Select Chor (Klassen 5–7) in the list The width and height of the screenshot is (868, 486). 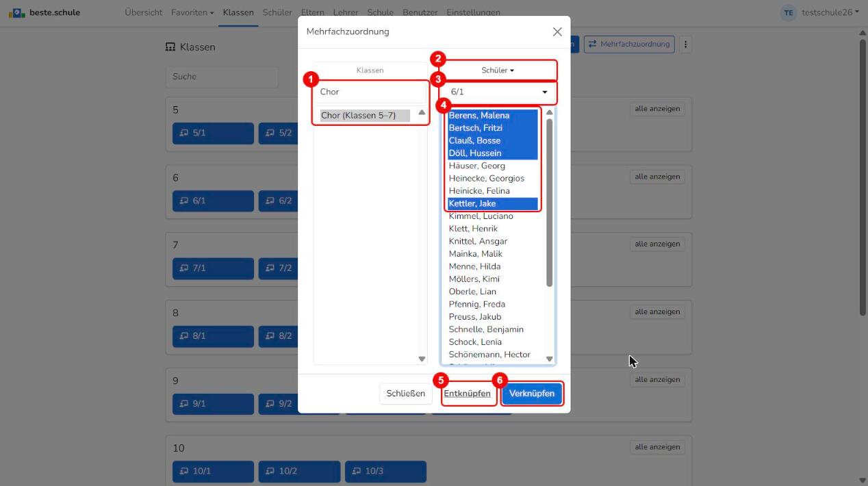click(365, 116)
